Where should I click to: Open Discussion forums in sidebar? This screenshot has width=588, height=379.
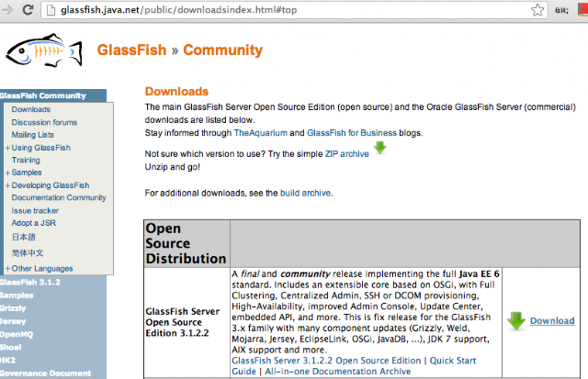click(x=44, y=122)
